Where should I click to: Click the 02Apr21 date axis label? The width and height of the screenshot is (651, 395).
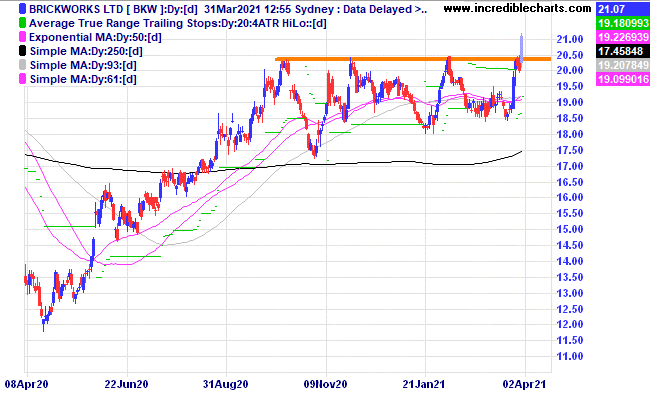524,384
